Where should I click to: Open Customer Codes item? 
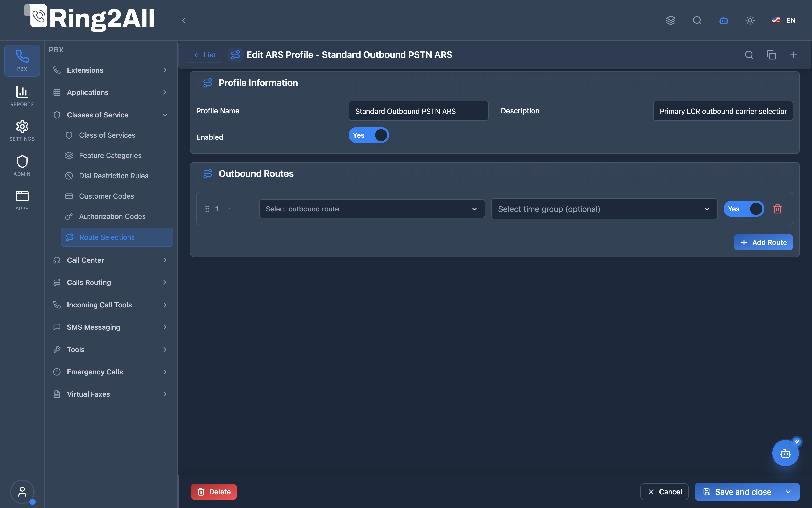click(x=117, y=196)
